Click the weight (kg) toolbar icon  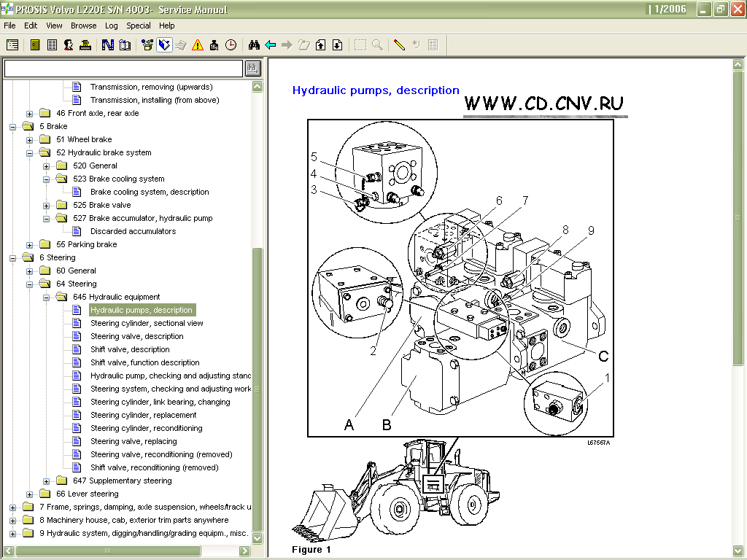pyautogui.click(x=214, y=45)
